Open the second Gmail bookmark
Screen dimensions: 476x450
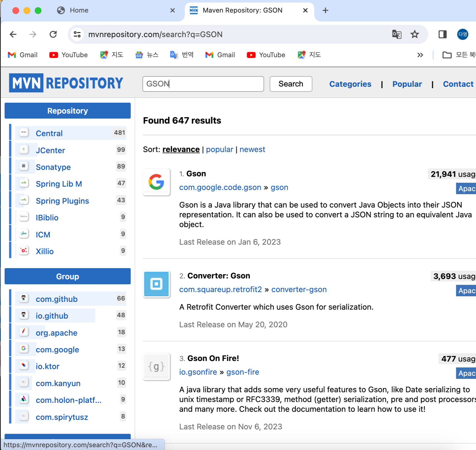click(x=220, y=55)
